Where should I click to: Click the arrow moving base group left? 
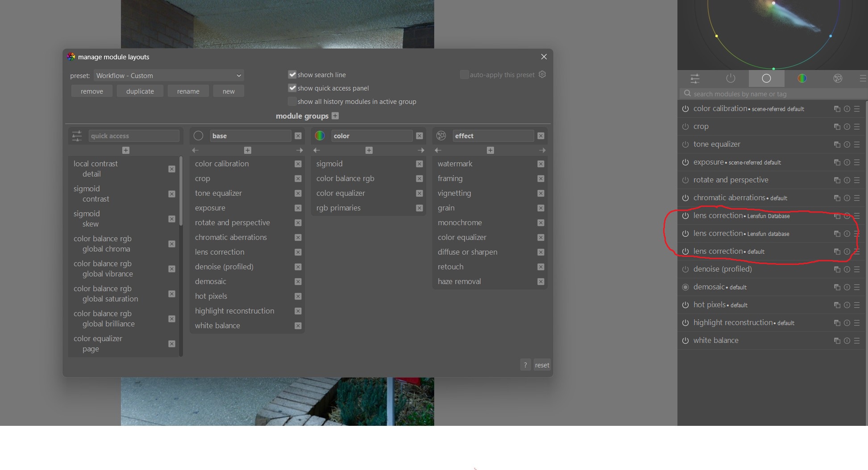click(x=195, y=150)
